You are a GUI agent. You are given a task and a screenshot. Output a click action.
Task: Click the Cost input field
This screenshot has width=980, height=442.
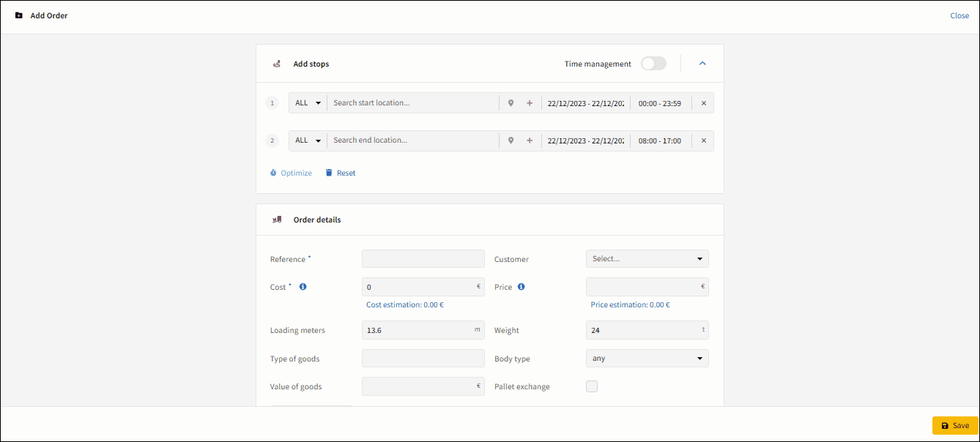[423, 287]
